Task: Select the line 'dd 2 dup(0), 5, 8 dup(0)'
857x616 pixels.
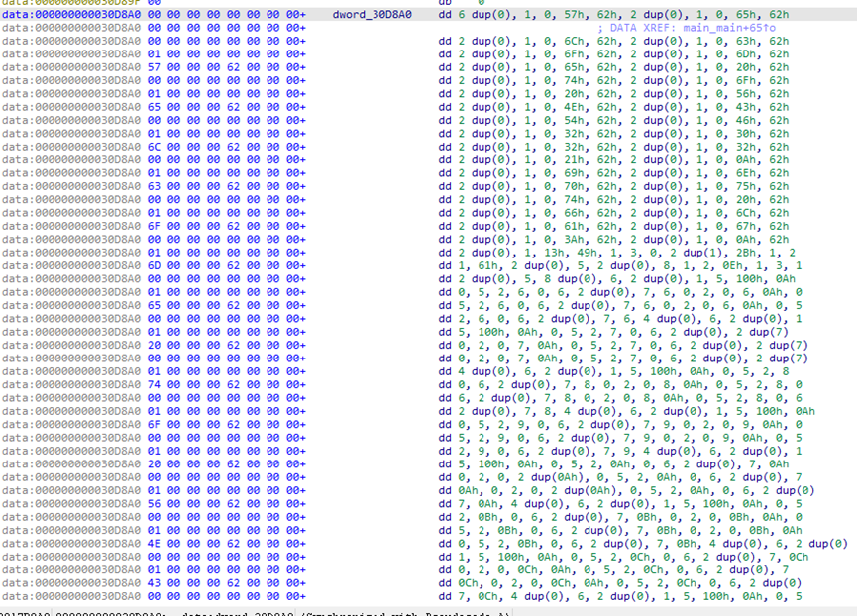Action: point(616,279)
